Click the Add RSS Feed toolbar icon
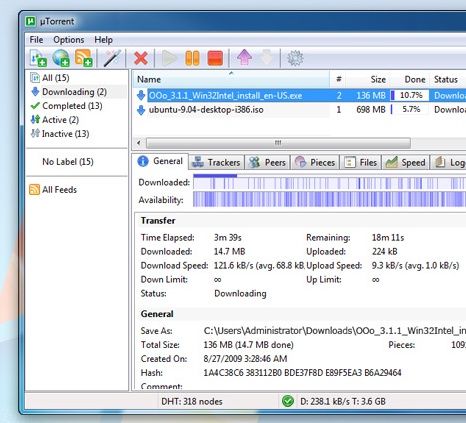Screen dimensions: 466x423 [x=83, y=58]
